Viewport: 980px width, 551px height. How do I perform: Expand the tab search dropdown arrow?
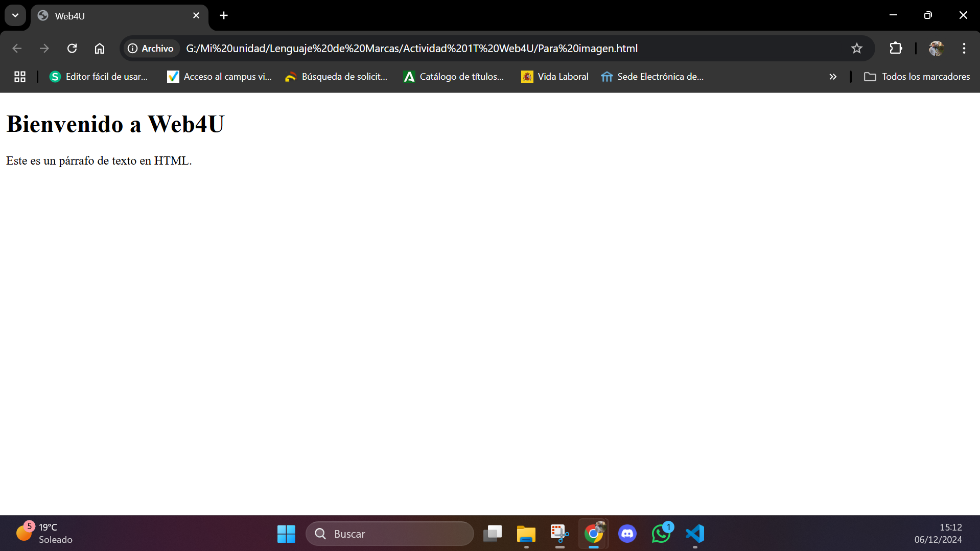coord(15,15)
